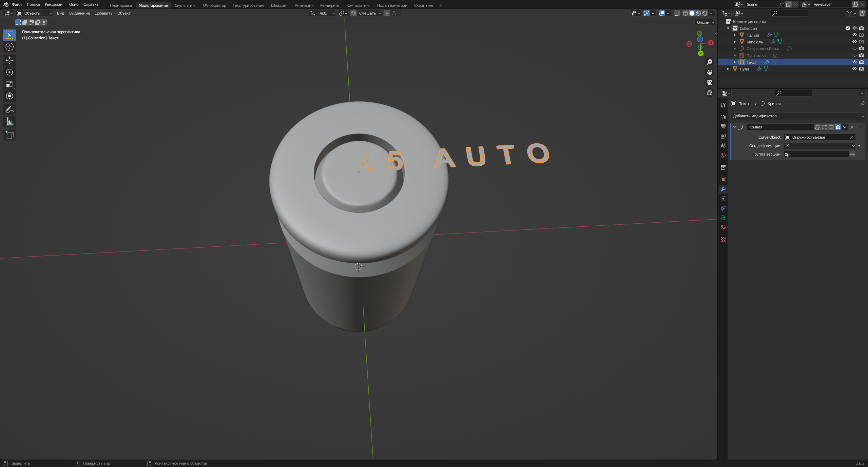Open the Tool properties tab
Viewport: 868px width, 467px height.
(x=723, y=105)
